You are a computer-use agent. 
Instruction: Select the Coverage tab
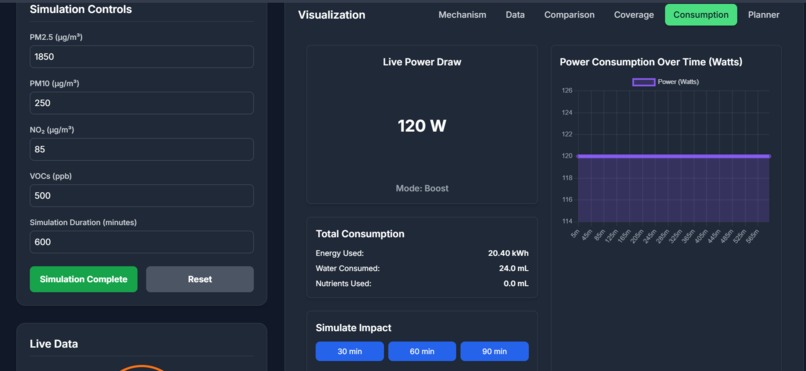click(634, 15)
